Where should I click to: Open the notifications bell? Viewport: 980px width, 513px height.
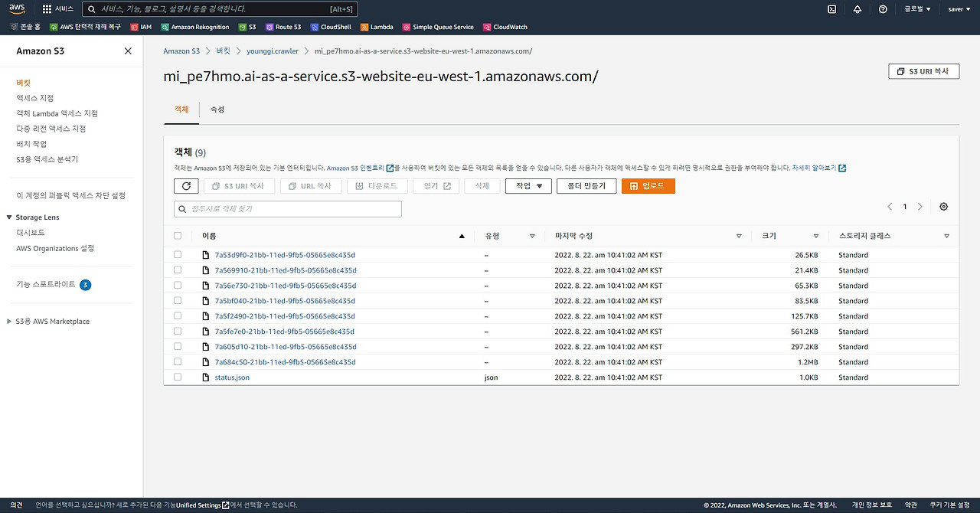coord(857,9)
